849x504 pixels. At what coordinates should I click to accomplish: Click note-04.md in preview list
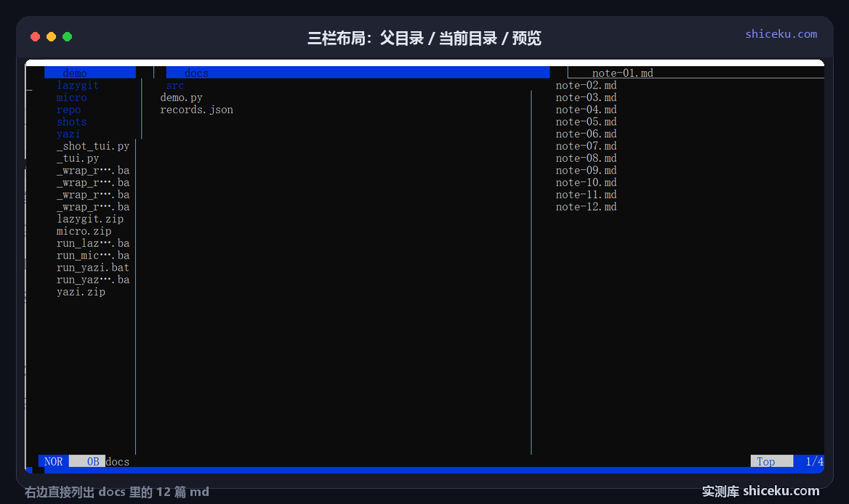tap(586, 110)
